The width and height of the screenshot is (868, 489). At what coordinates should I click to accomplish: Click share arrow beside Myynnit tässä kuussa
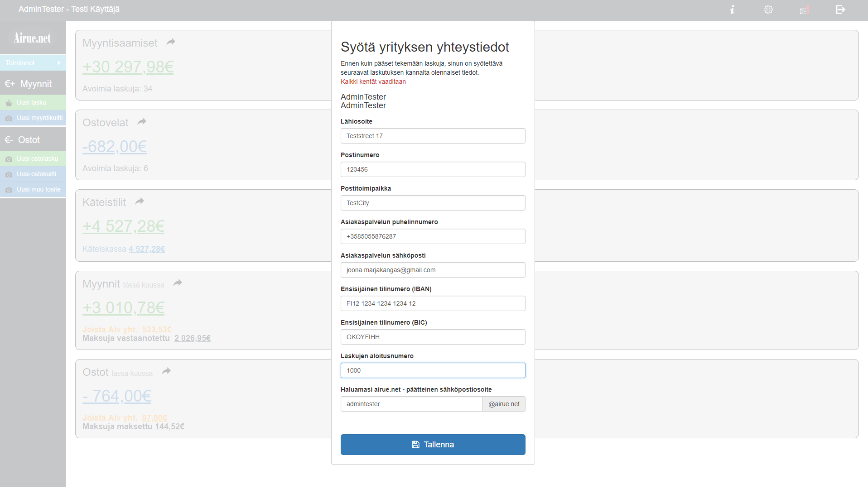coord(178,283)
